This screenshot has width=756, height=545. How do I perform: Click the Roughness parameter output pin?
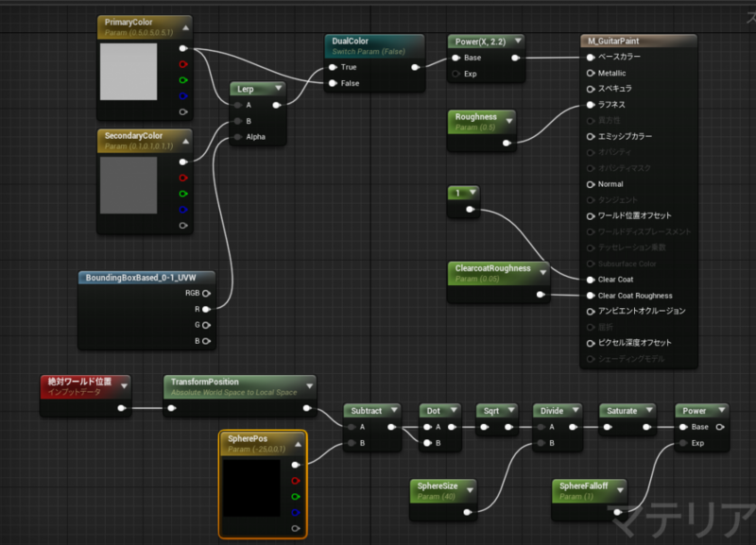pos(507,143)
